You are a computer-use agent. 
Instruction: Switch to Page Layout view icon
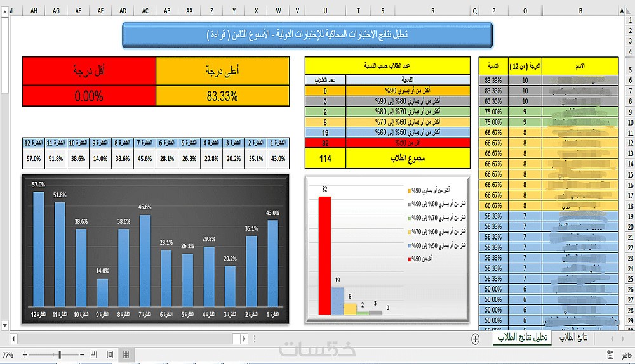(x=110, y=354)
